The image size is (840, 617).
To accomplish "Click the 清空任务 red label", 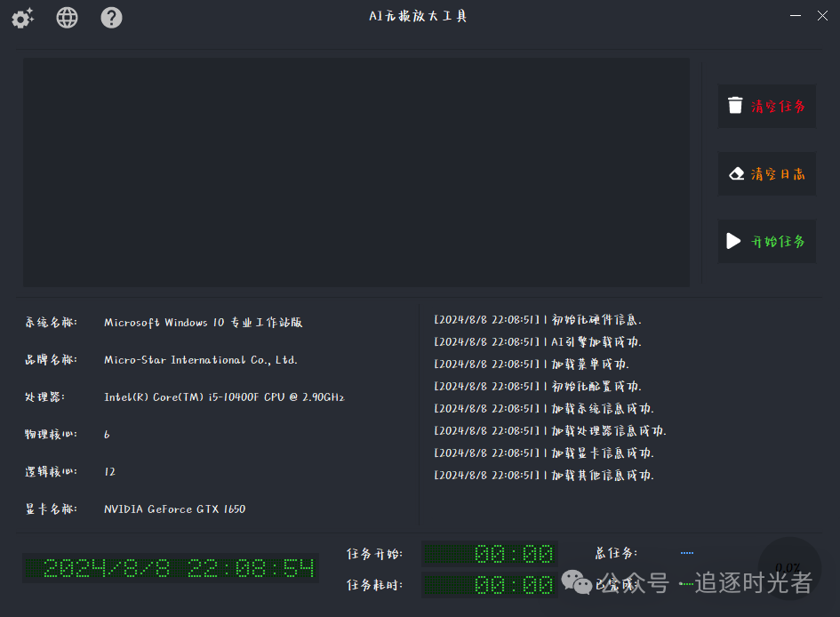I will 777,106.
